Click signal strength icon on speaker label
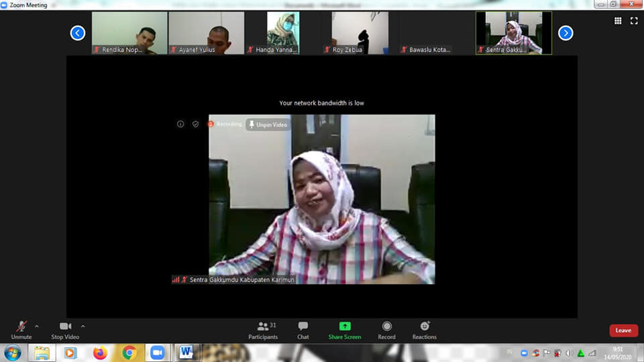The width and height of the screenshot is (644, 362). point(176,279)
